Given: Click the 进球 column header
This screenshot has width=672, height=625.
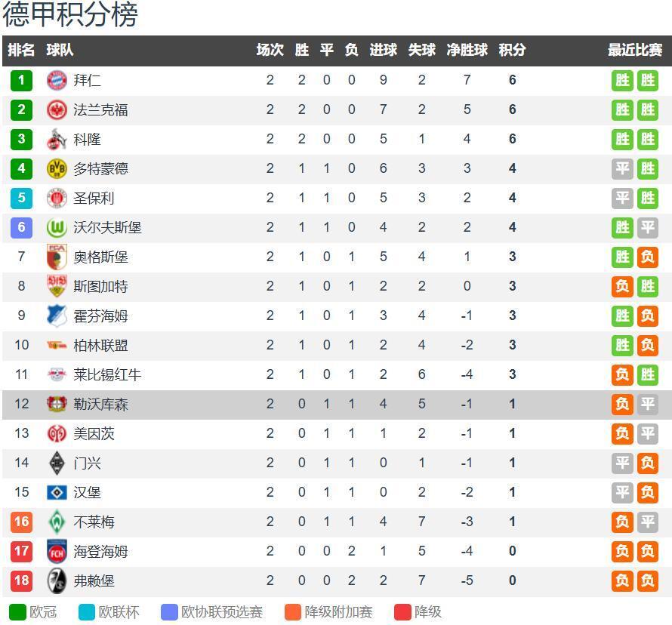Looking at the screenshot, I should click(x=383, y=50).
